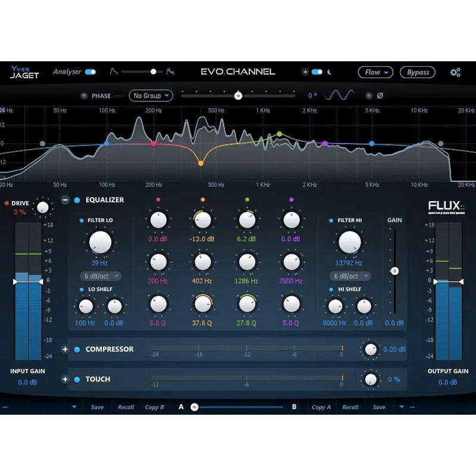
Task: Toggle the Compressor enable dot
Action: click(x=77, y=349)
